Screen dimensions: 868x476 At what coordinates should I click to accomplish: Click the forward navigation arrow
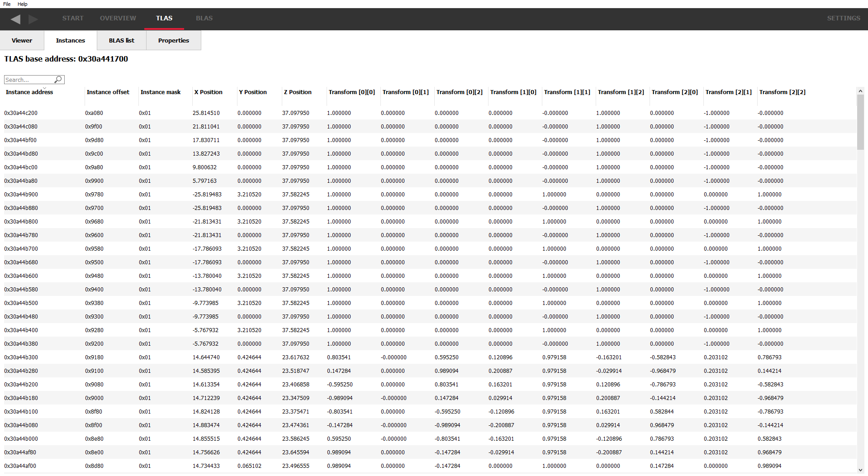33,19
